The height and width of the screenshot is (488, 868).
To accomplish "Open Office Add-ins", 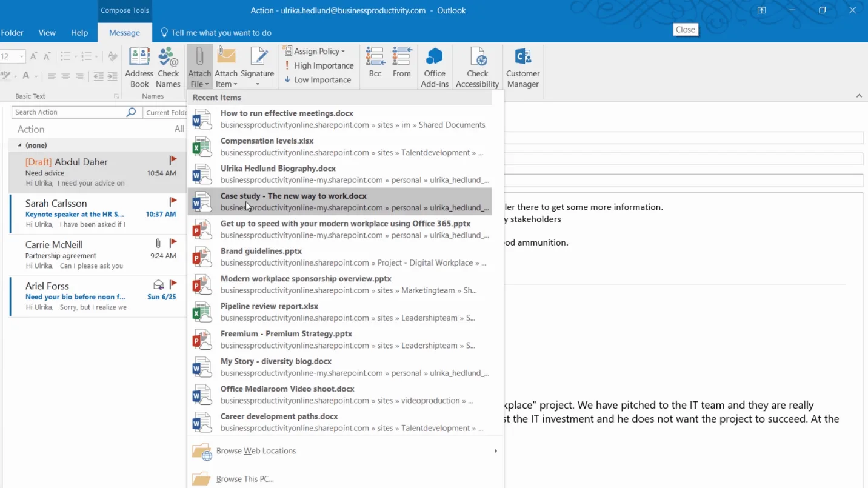I will click(x=435, y=67).
